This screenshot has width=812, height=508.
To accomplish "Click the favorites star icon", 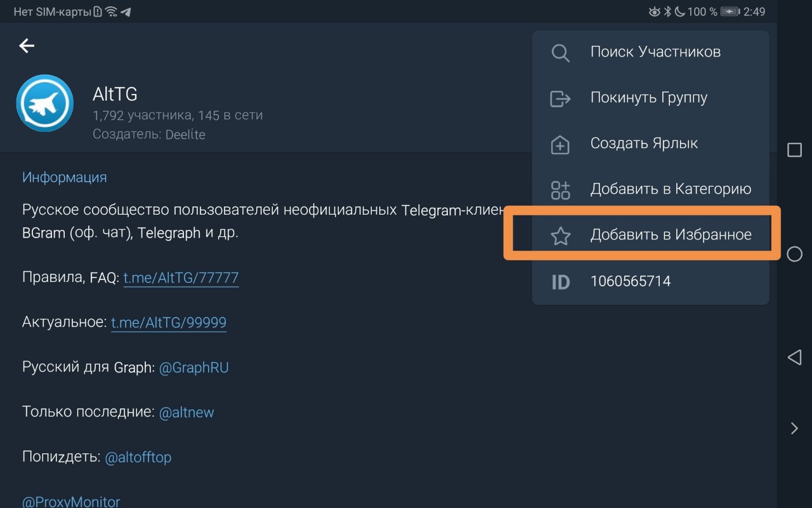I will point(560,236).
